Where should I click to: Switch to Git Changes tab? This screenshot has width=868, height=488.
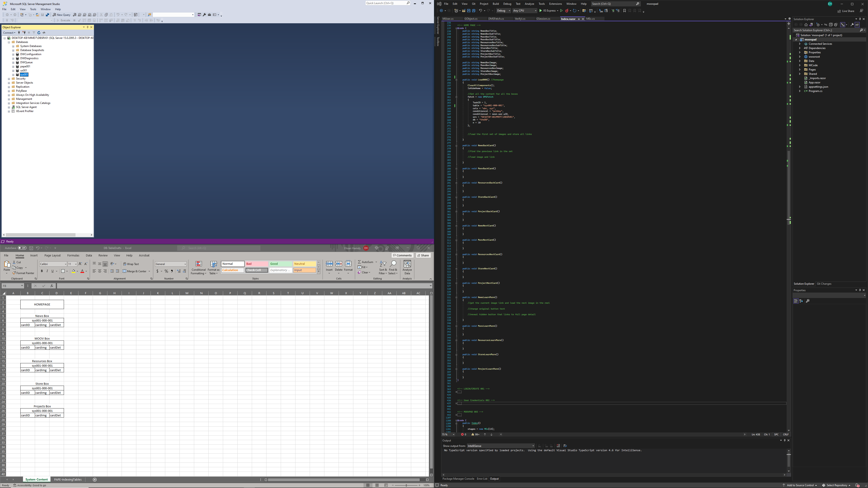pyautogui.click(x=824, y=284)
